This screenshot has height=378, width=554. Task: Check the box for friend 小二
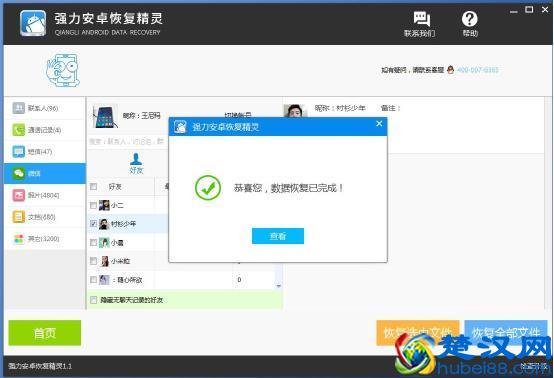93,205
